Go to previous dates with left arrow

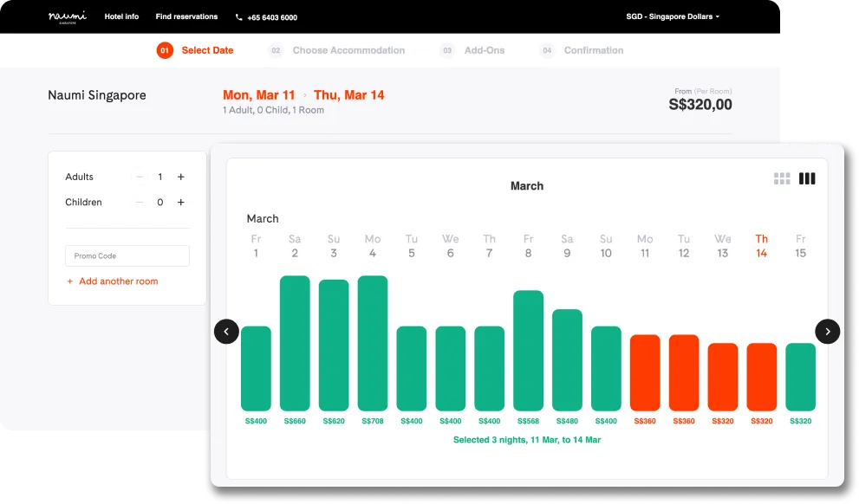click(226, 332)
